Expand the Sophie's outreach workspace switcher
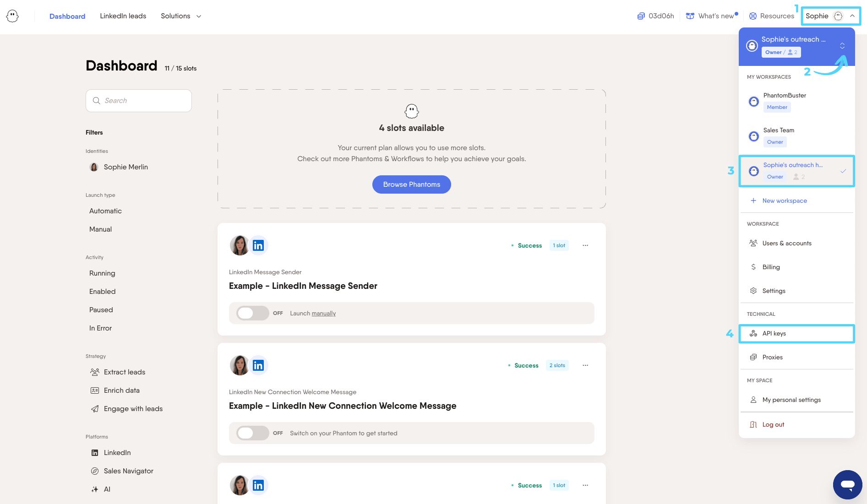The image size is (867, 504). tap(842, 46)
